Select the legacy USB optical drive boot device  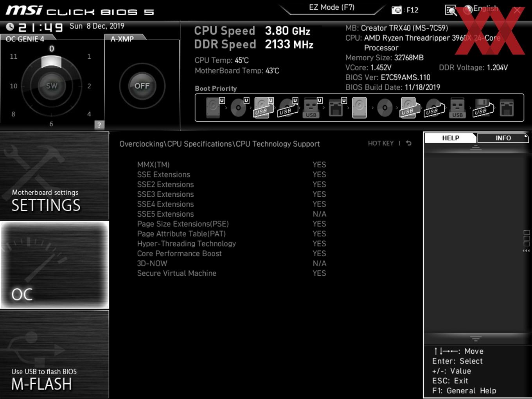(x=434, y=107)
